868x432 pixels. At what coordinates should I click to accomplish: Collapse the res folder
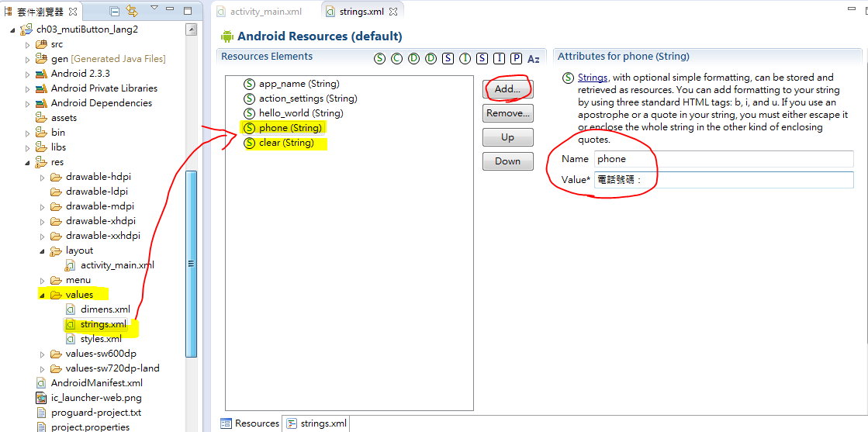point(27,162)
